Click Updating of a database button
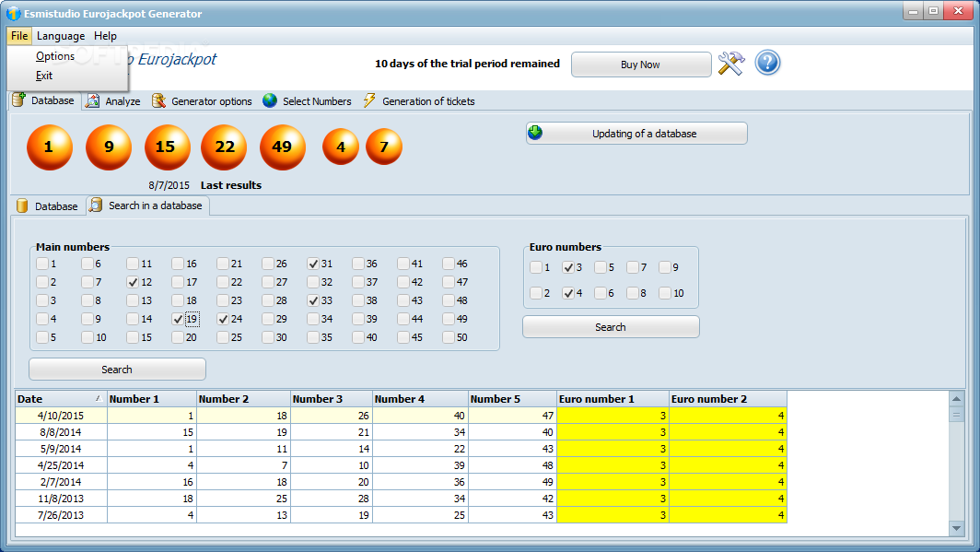The image size is (980, 552). click(636, 133)
